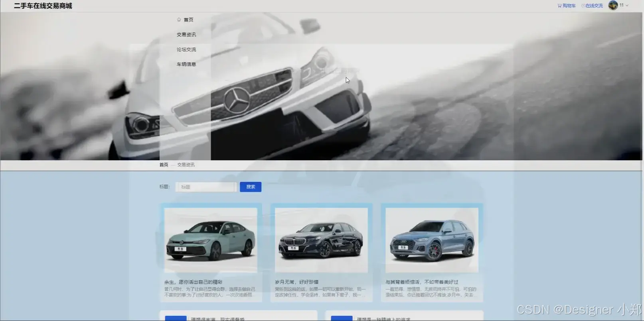
Task: Click the 购物车 text link
Action: (x=569, y=6)
